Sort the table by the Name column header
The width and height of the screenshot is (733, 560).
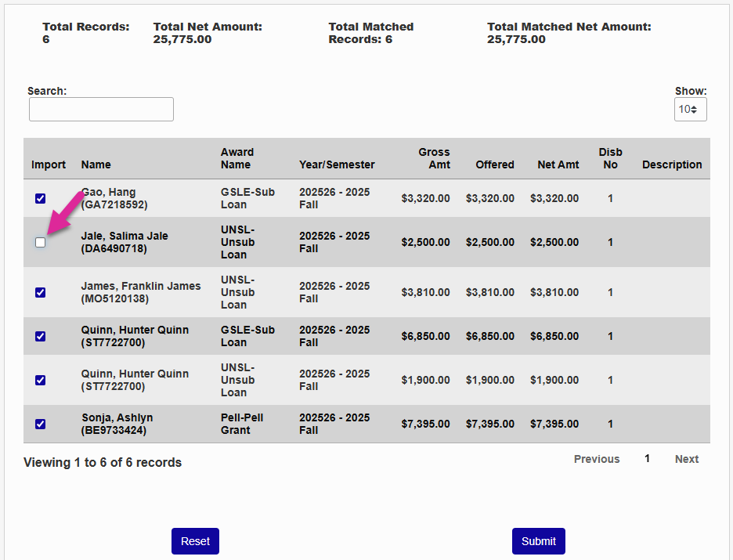pyautogui.click(x=96, y=165)
